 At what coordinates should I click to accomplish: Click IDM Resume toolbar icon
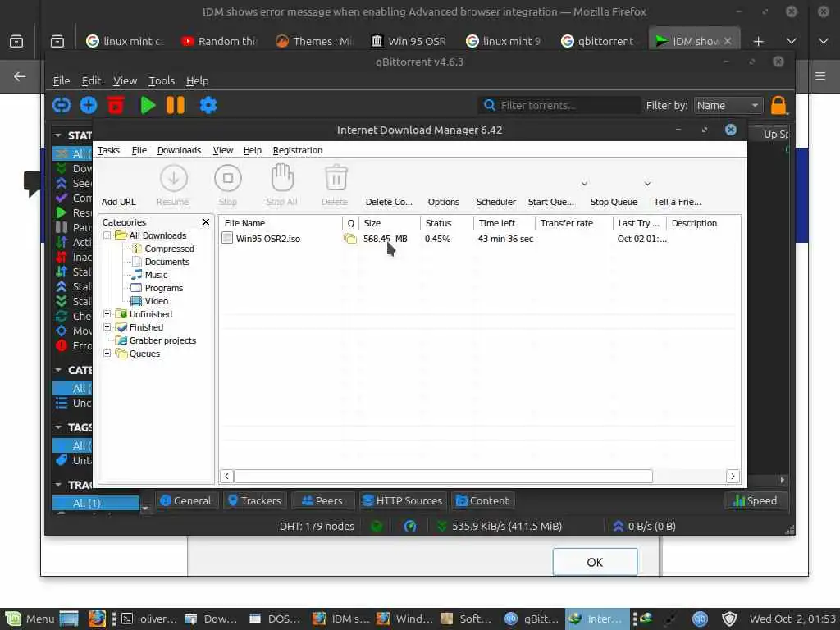coord(173,178)
